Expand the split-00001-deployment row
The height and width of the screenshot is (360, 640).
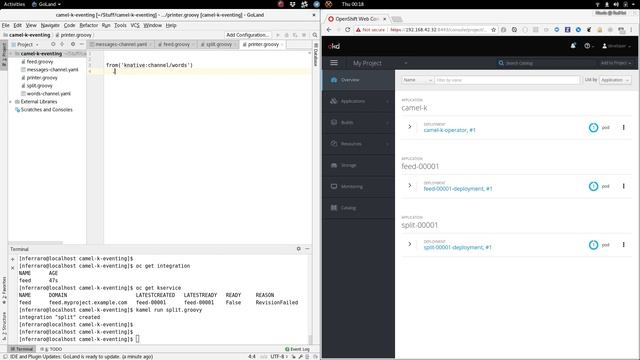click(409, 244)
